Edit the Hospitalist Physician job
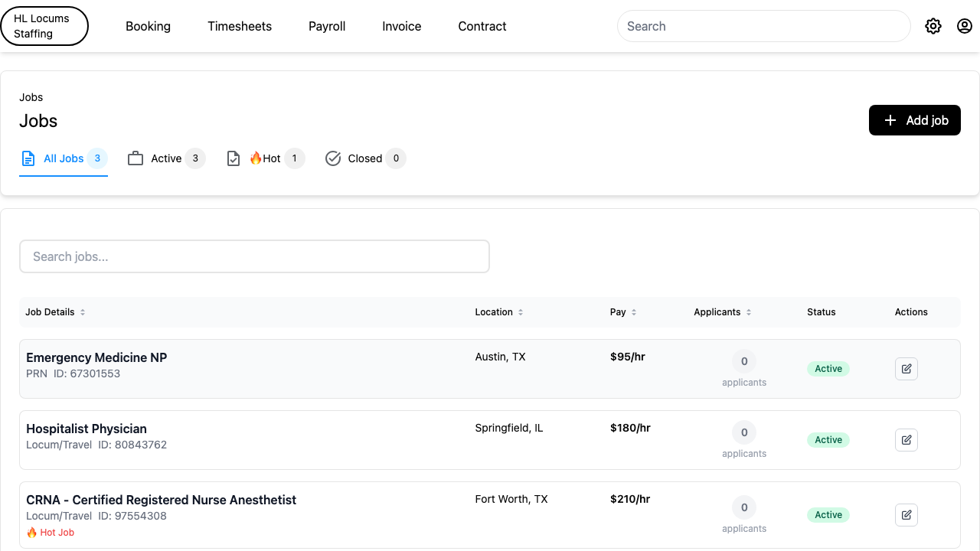Screen dimensions: 980x551 click(x=906, y=440)
